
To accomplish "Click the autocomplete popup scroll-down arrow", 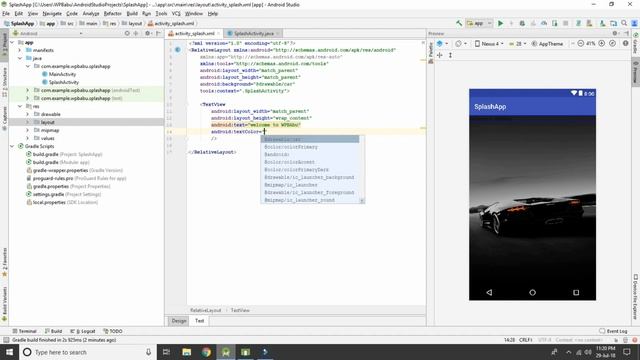I will [362, 200].
